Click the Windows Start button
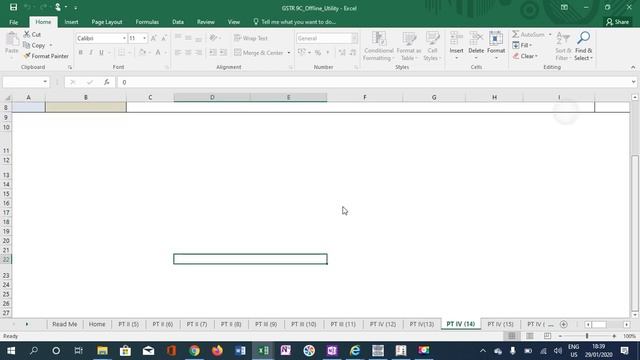 (11, 351)
